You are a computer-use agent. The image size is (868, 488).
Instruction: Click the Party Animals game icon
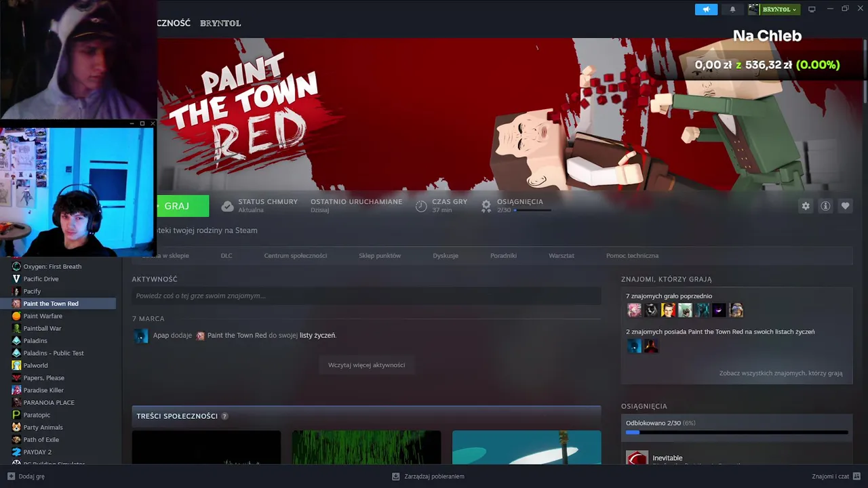click(x=16, y=427)
